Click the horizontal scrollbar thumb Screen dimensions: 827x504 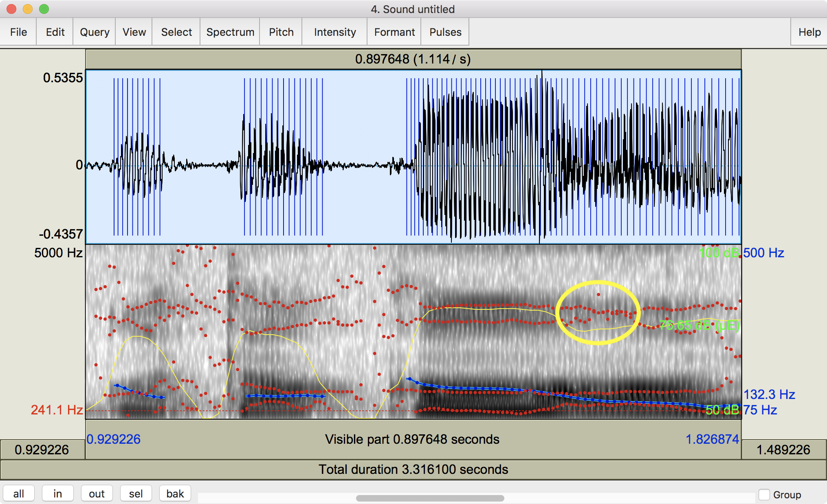[x=430, y=498]
